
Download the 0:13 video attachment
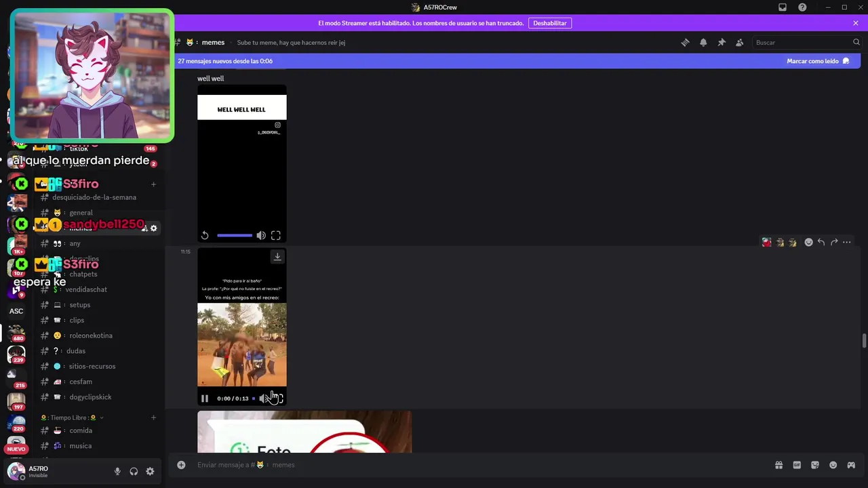pyautogui.click(x=277, y=256)
